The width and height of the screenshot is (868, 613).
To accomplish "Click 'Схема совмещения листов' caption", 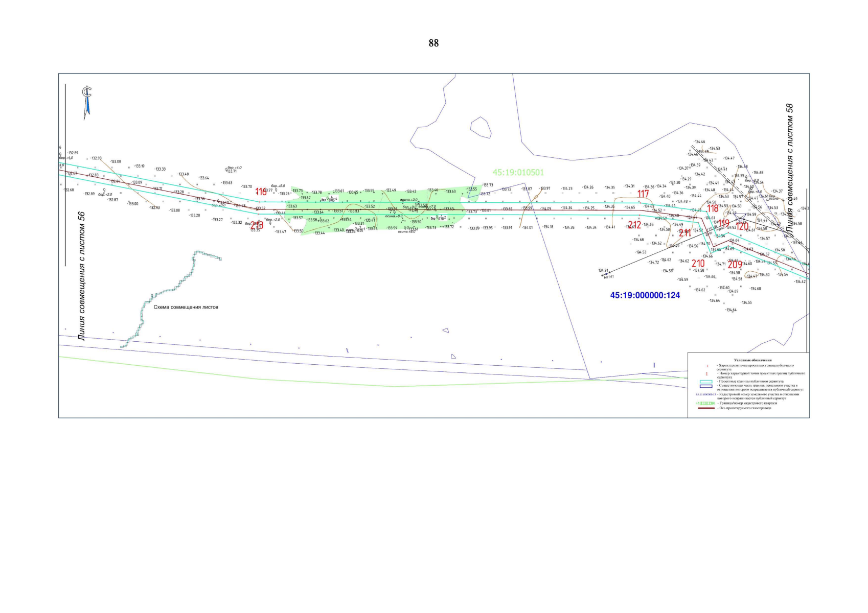I will coord(186,308).
